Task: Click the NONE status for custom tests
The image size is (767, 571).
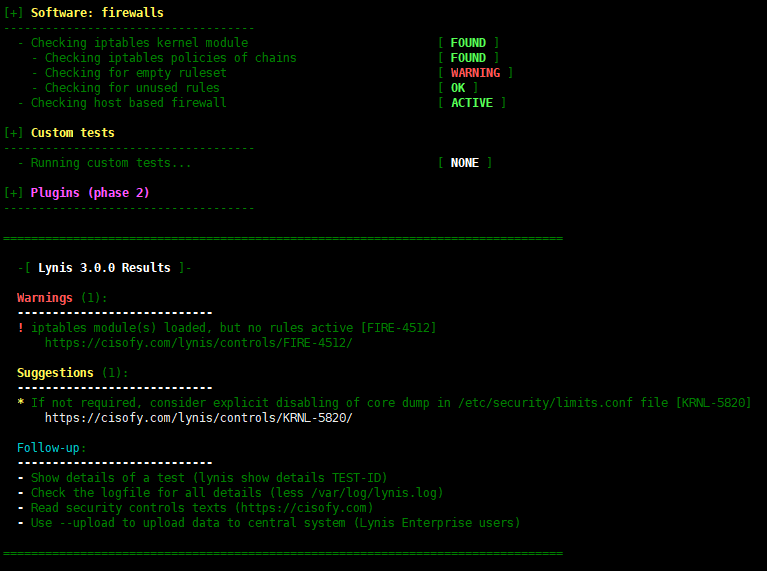Action: click(x=465, y=163)
